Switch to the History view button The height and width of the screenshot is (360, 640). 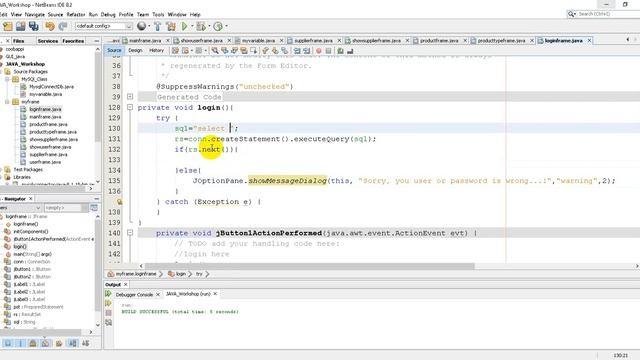point(156,51)
